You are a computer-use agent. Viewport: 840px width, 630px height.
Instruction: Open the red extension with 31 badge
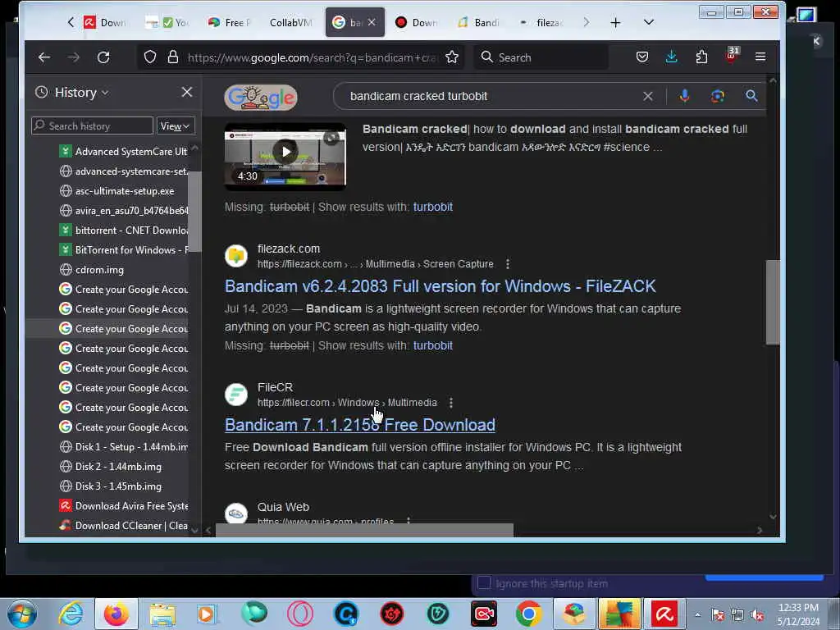point(732,56)
